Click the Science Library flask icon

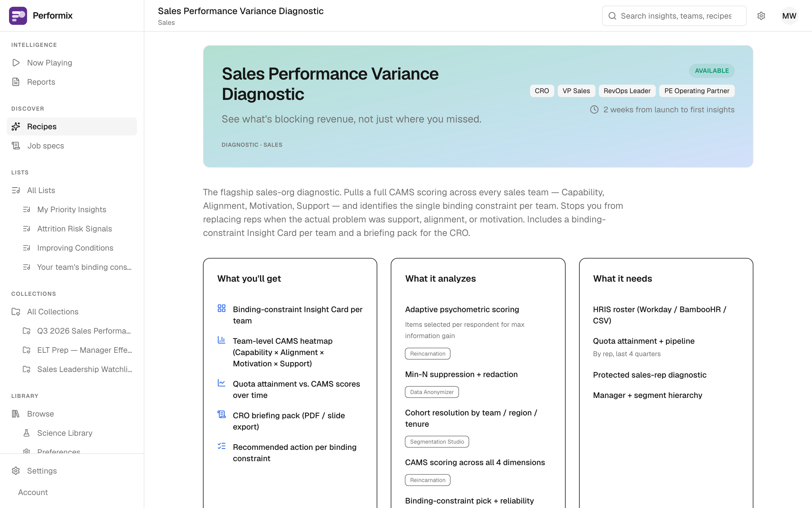pyautogui.click(x=27, y=433)
